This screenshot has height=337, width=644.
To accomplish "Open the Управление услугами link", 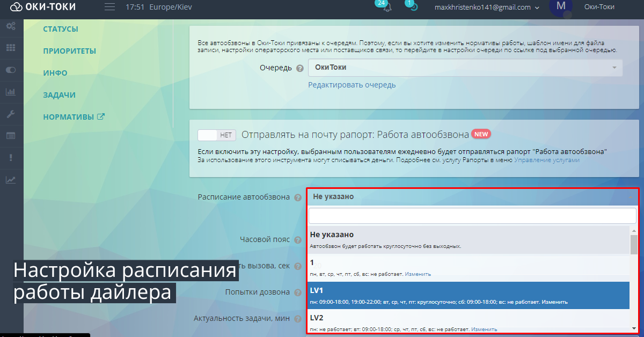I will pos(546,160).
